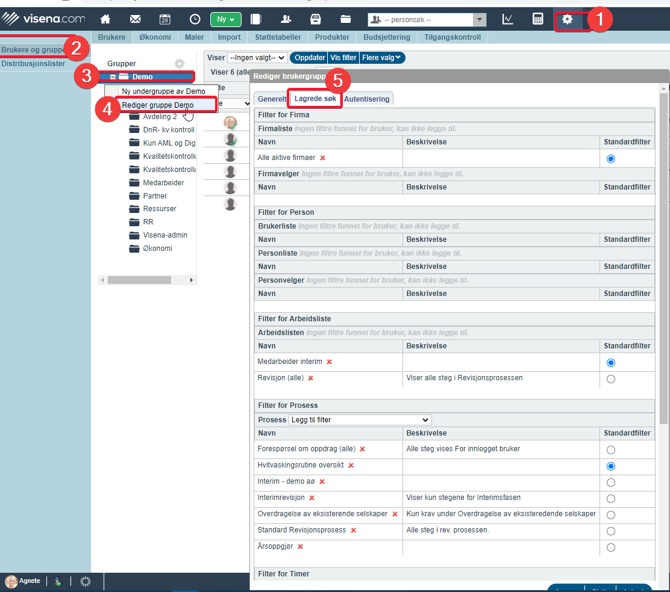Screen dimensions: 670x592
Task: Open the Flere valg dropdown
Action: click(x=382, y=58)
